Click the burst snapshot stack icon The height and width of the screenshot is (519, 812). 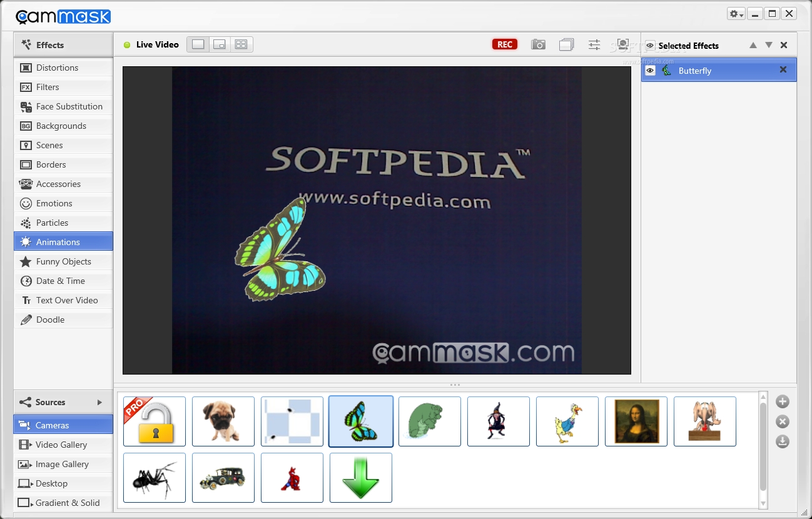(x=566, y=44)
